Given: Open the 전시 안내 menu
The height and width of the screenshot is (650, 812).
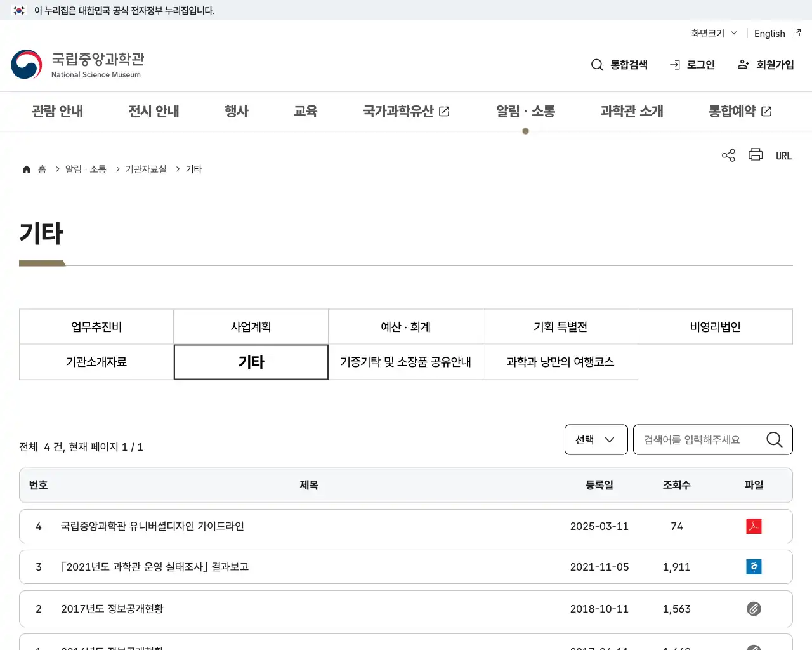Looking at the screenshot, I should 153,111.
